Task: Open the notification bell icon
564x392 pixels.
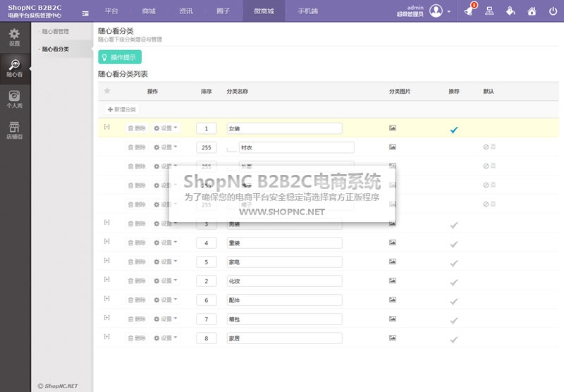Action: [x=469, y=11]
